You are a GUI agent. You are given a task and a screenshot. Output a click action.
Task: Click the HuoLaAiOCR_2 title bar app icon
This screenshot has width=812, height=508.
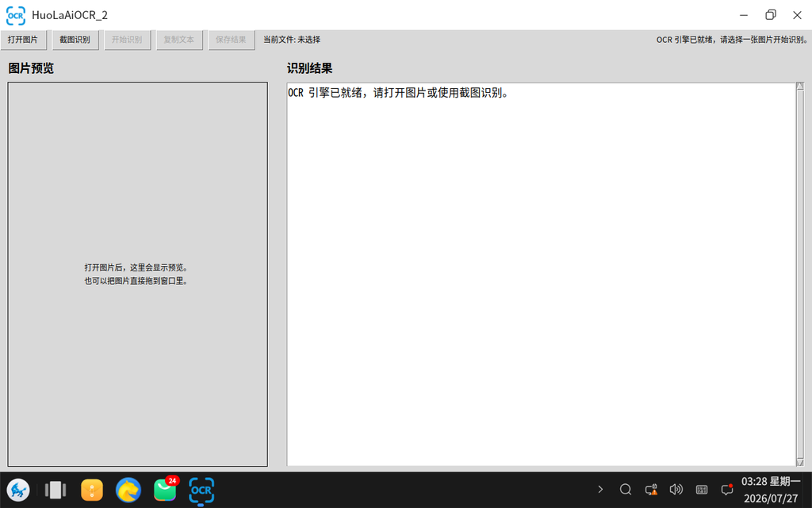pyautogui.click(x=16, y=15)
